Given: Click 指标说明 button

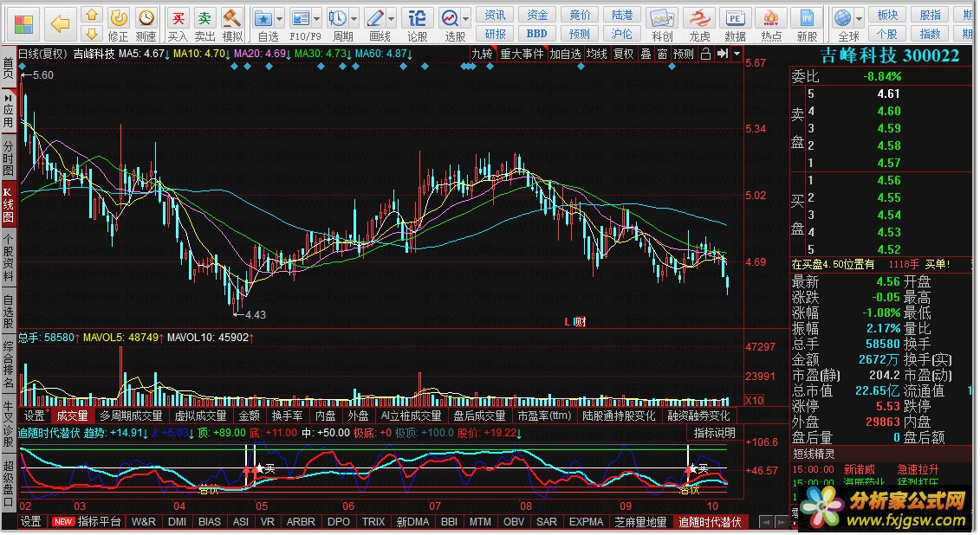Looking at the screenshot, I should (714, 433).
